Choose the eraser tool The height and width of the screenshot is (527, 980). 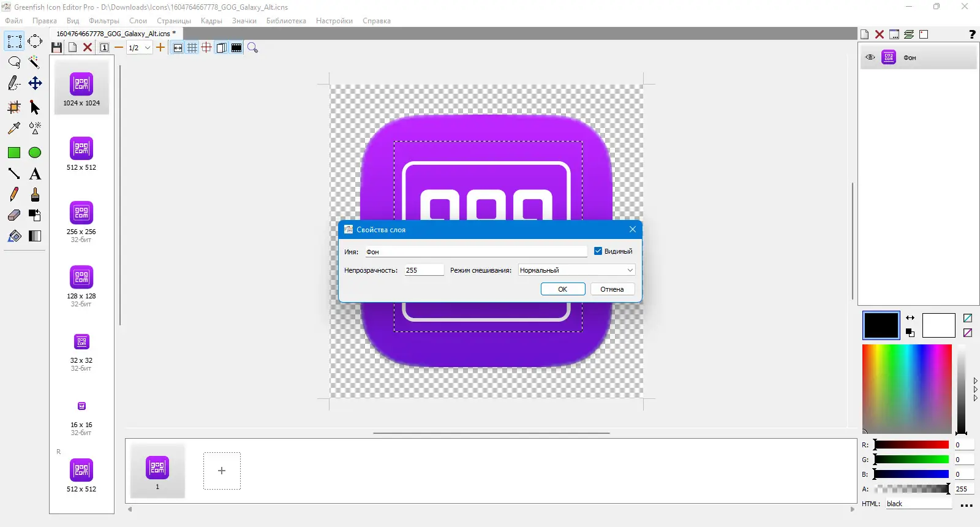[x=15, y=215]
